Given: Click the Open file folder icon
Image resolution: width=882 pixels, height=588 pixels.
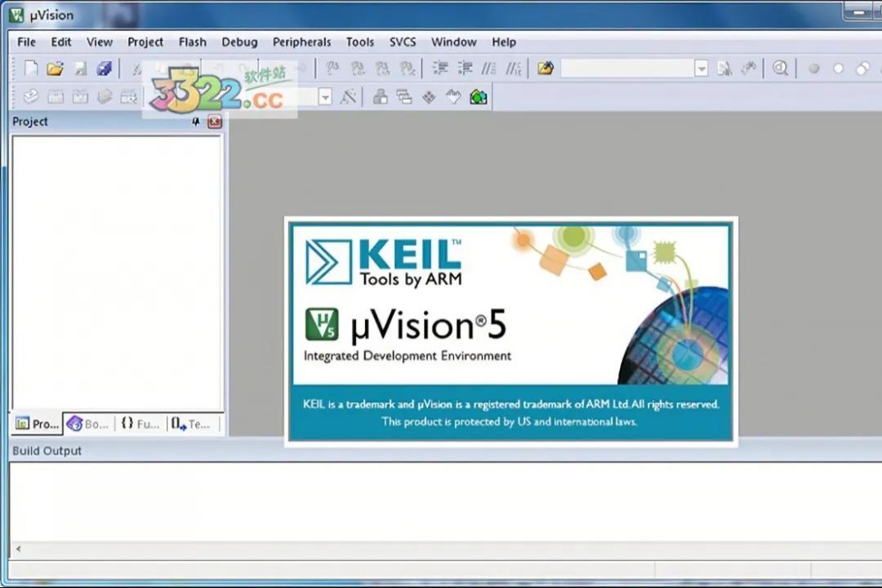Looking at the screenshot, I should click(x=56, y=69).
